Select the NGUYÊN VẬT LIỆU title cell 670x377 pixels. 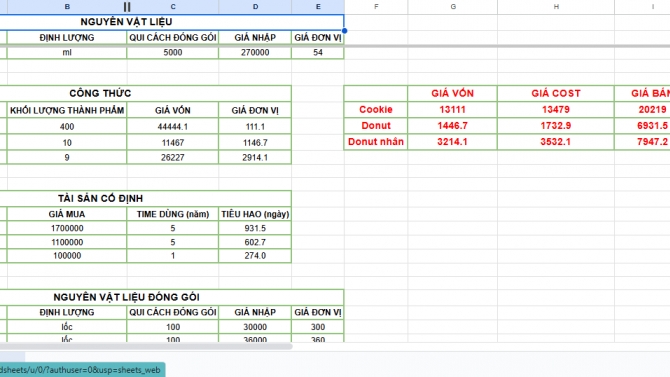click(x=172, y=22)
